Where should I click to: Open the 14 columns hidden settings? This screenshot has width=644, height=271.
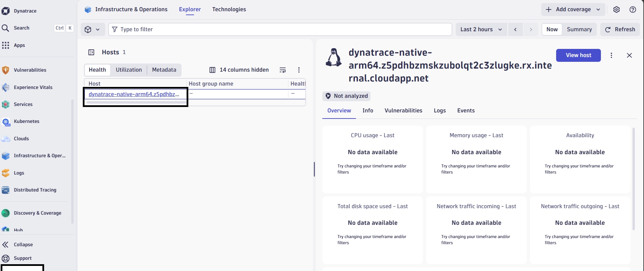239,70
